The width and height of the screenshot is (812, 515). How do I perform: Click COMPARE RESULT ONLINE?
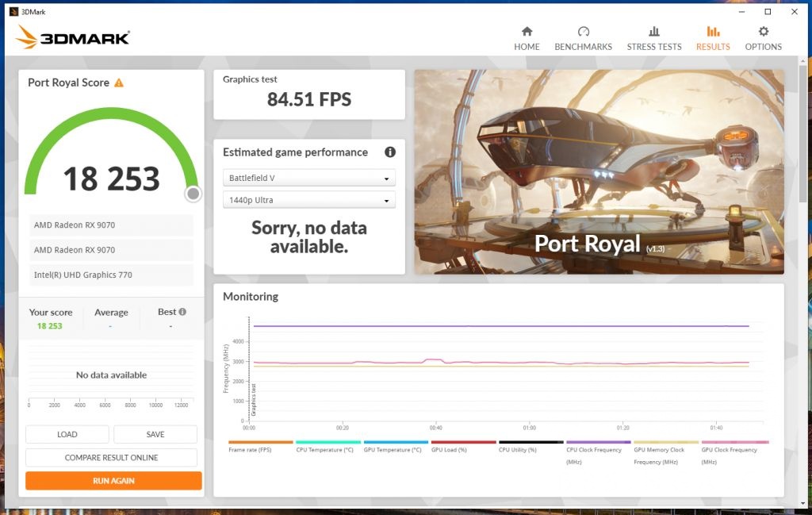[x=111, y=457]
